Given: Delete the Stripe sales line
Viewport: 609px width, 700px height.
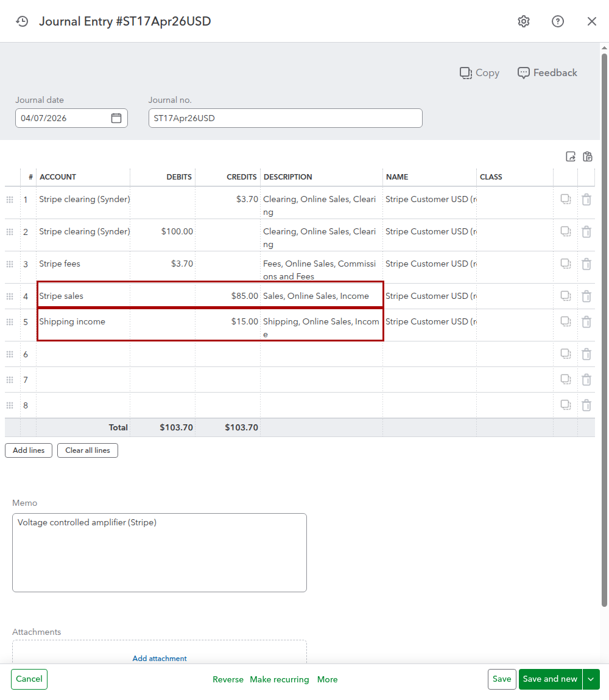Looking at the screenshot, I should [586, 296].
